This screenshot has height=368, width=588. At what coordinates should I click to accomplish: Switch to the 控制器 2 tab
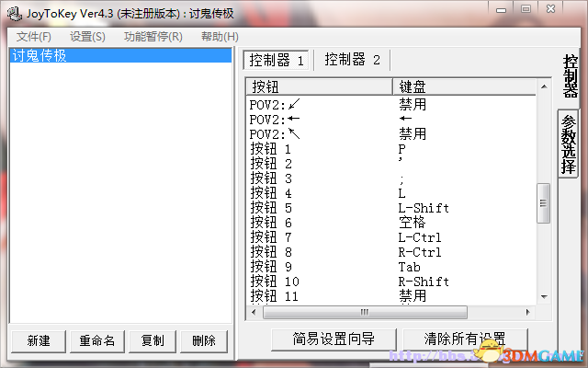(352, 60)
